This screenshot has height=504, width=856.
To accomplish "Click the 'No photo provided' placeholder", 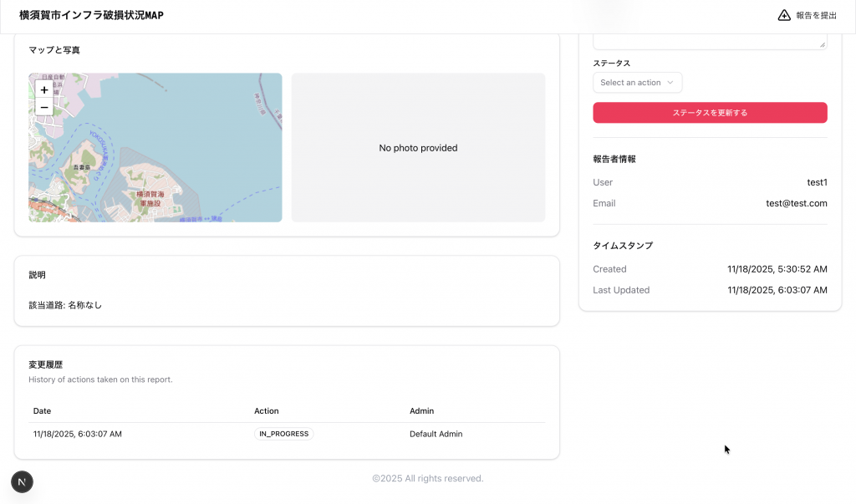I will (x=418, y=148).
